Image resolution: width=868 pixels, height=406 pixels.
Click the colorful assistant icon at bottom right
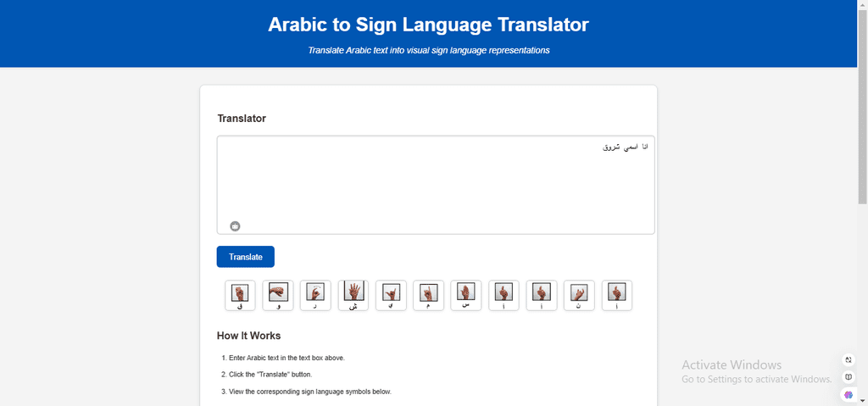pos(848,395)
